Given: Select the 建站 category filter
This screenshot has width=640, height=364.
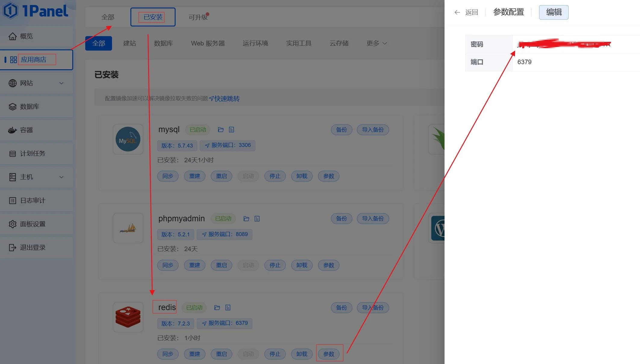Looking at the screenshot, I should (130, 43).
